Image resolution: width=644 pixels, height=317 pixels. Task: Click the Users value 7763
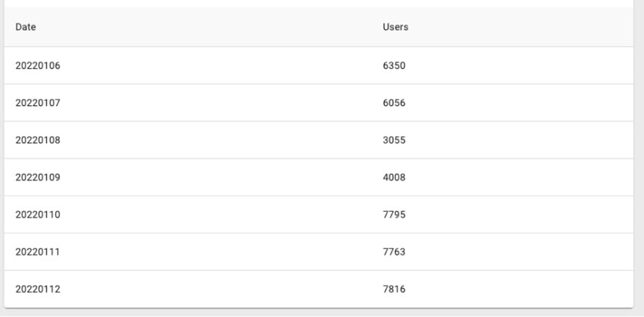394,252
